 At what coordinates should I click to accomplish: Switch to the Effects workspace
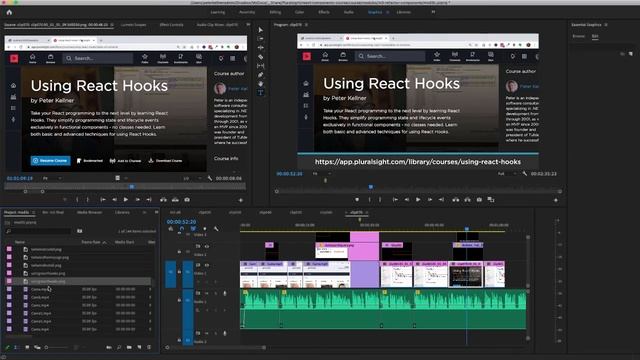324,12
